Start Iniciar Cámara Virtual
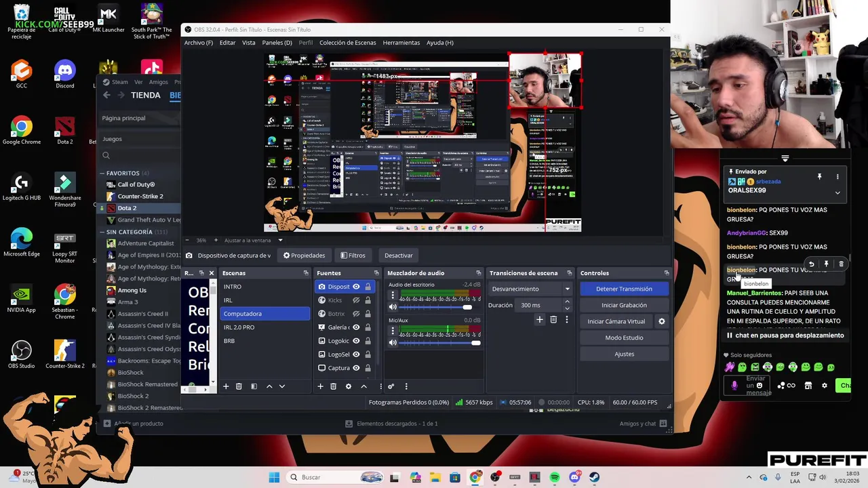The width and height of the screenshot is (868, 488). 616,321
